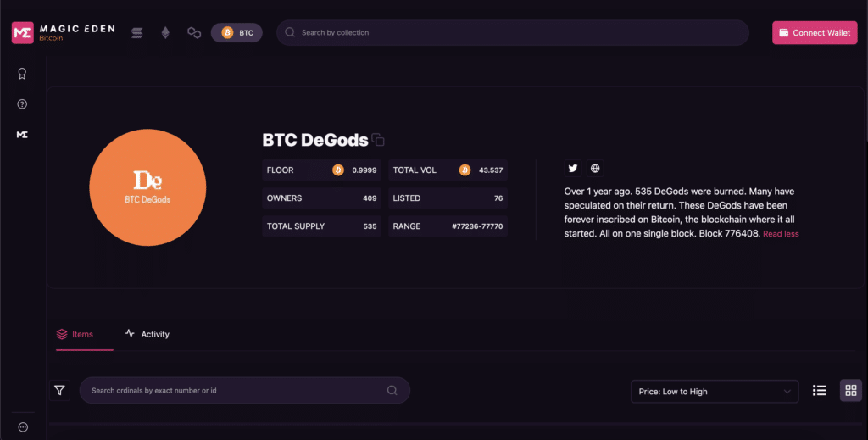The height and width of the screenshot is (440, 868).
Task: Expand the Price: Low to High dropdown
Action: pyautogui.click(x=715, y=392)
